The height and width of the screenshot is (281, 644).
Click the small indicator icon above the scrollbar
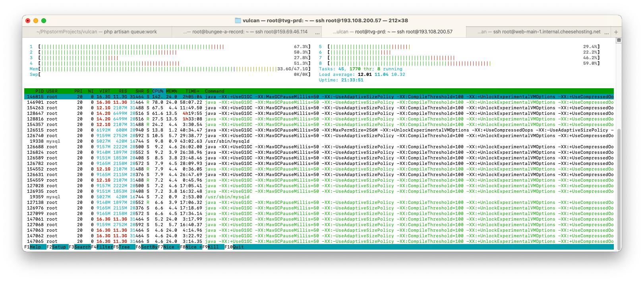tap(619, 40)
